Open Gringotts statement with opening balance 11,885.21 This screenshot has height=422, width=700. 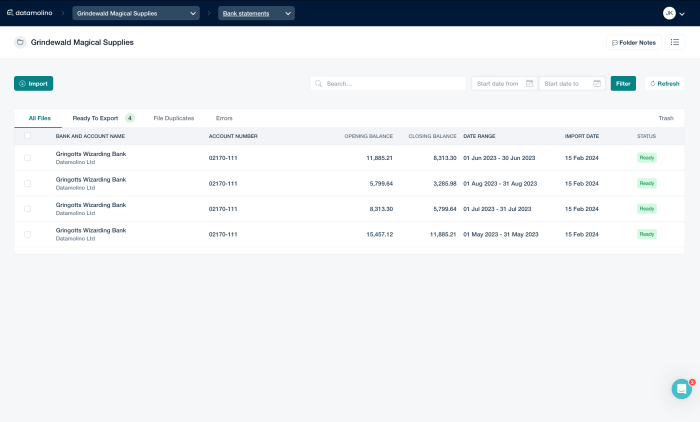(x=349, y=158)
